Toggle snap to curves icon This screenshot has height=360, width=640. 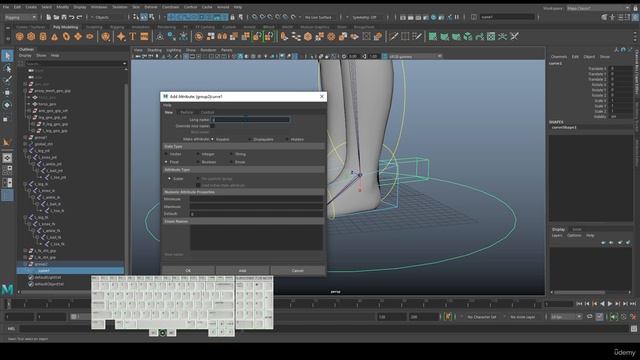point(262,17)
